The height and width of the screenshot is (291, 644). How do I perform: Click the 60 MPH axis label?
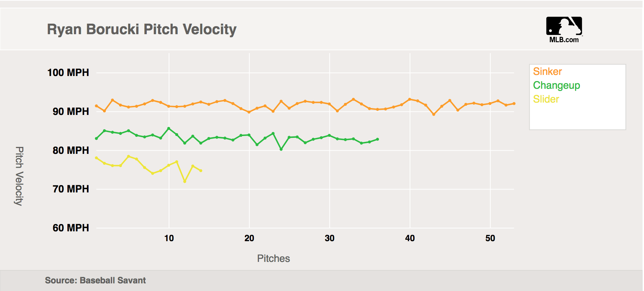coord(71,228)
